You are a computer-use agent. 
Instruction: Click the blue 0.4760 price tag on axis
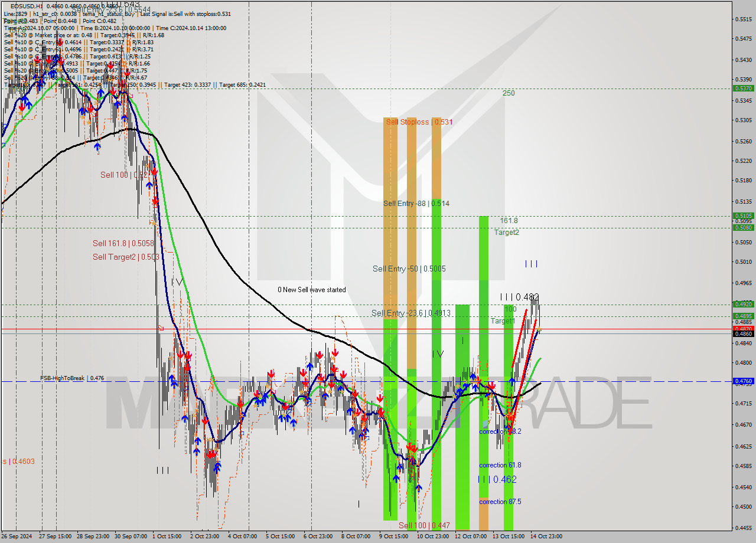click(742, 381)
